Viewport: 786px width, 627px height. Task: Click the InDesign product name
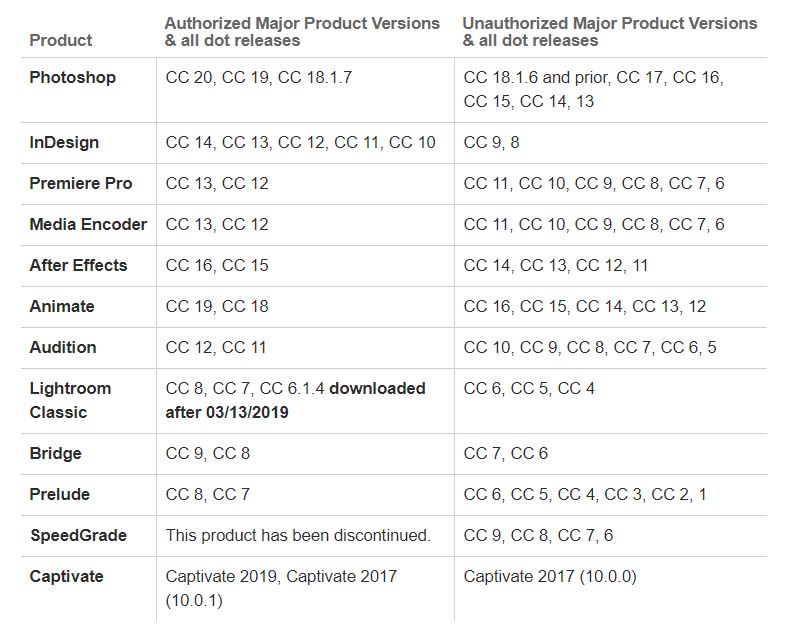click(x=64, y=142)
